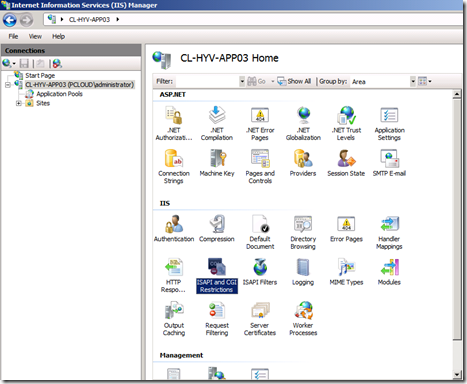The width and height of the screenshot is (467, 384).
Task: Open .NET Error Pages feature
Action: pos(260,123)
